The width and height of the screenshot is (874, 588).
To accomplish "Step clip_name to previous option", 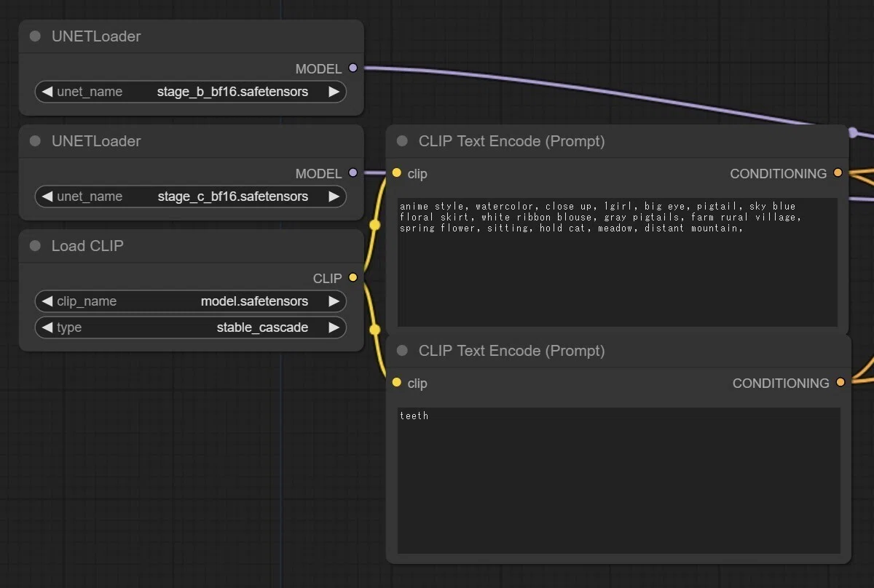I will point(47,301).
